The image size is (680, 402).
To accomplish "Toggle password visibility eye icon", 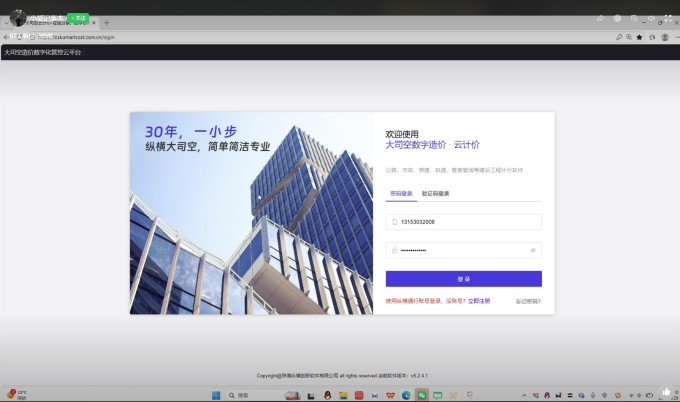I will 533,250.
